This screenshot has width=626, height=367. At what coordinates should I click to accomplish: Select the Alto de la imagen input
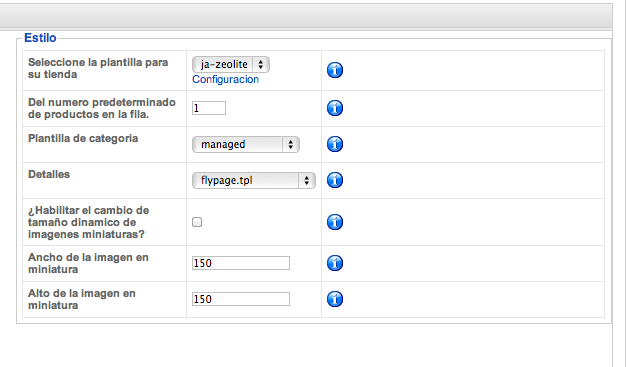pyautogui.click(x=241, y=299)
